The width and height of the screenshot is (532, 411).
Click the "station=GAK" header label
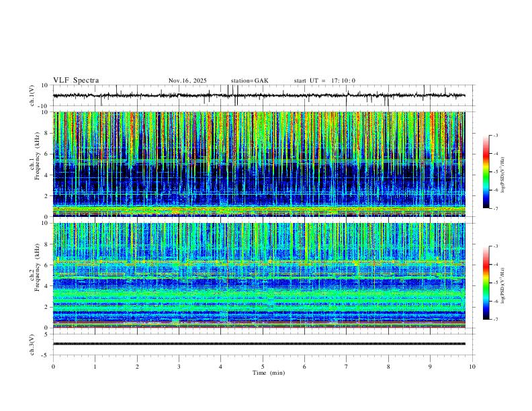249,81
